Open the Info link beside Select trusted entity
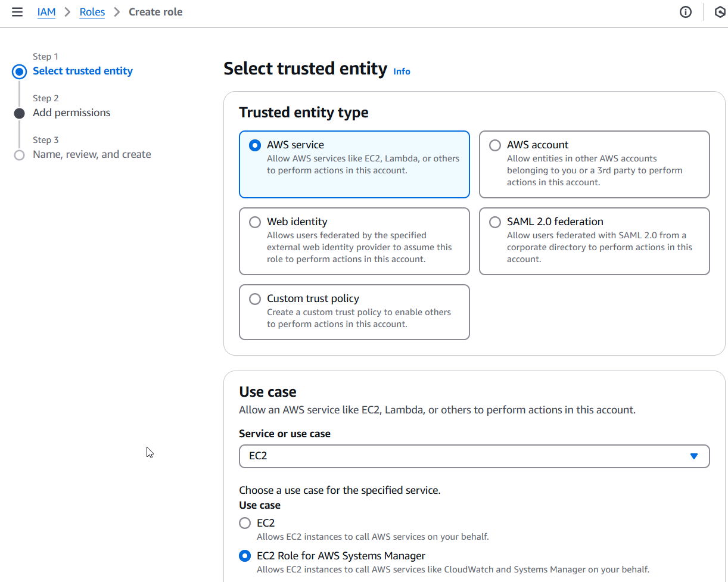Viewport: 728px width, 582px height. [x=402, y=71]
